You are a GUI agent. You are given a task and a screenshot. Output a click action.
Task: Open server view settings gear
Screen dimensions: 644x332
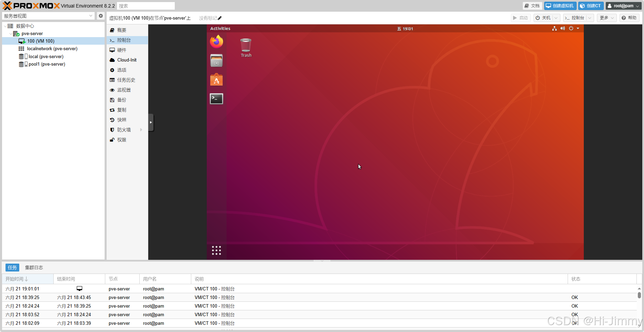tap(101, 16)
